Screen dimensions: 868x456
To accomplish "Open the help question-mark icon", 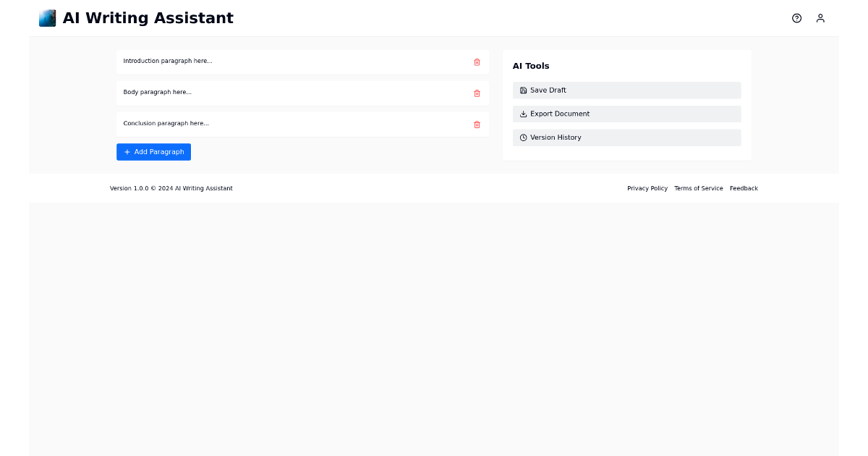I will 796,18.
